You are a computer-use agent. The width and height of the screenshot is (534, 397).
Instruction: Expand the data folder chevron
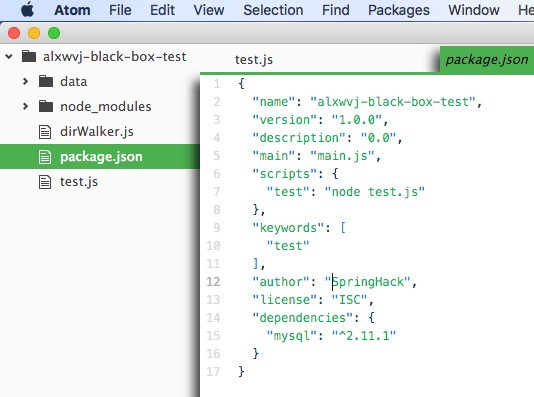click(x=25, y=81)
